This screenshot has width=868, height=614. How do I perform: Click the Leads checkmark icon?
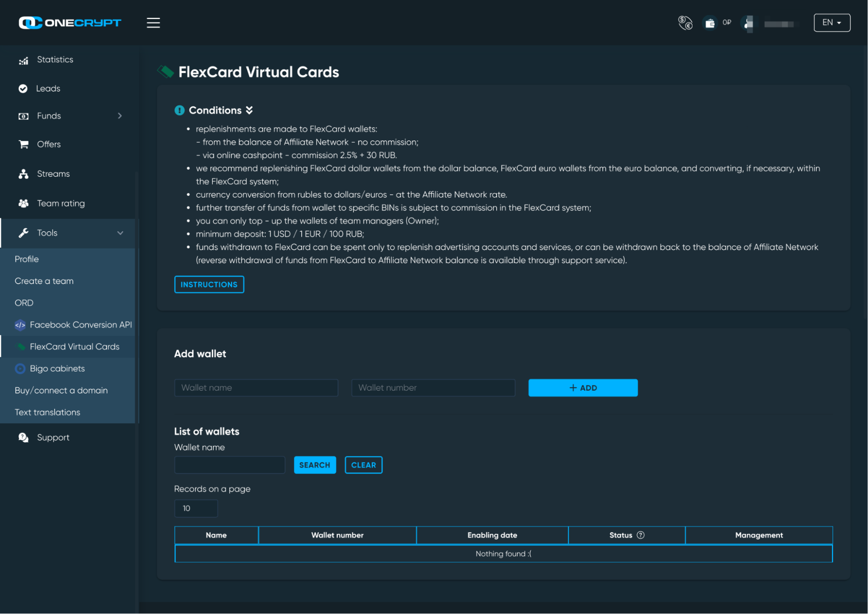(x=23, y=89)
